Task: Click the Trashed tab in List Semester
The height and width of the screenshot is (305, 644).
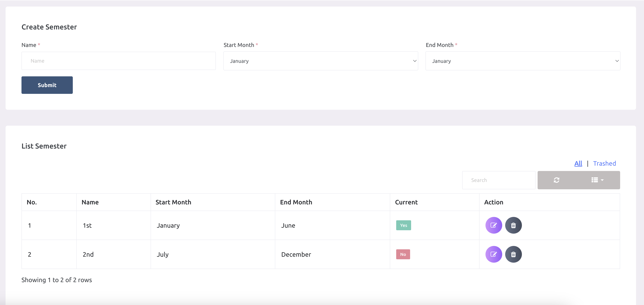Action: 605,163
